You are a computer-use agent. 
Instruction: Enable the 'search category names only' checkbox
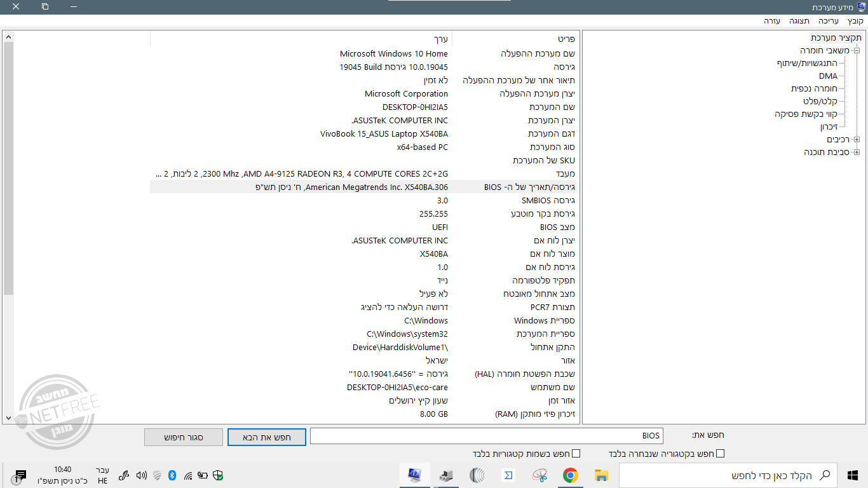[x=576, y=453]
